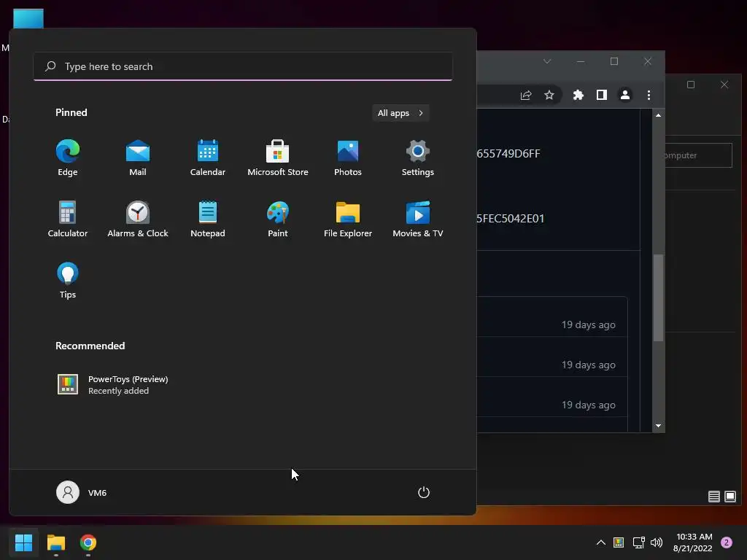Launch the Mail app

tap(138, 157)
